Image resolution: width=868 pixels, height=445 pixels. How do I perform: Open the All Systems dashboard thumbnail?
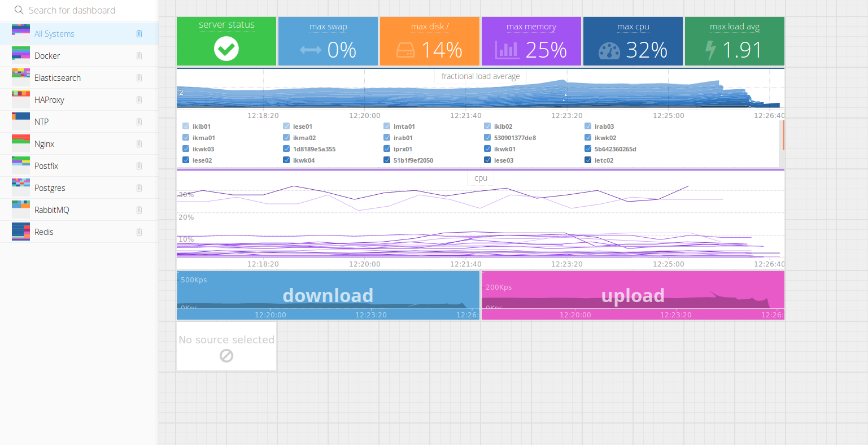coord(21,33)
